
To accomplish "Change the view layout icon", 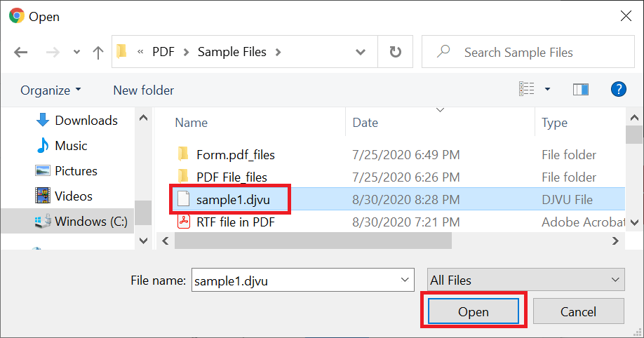I will coord(527,89).
